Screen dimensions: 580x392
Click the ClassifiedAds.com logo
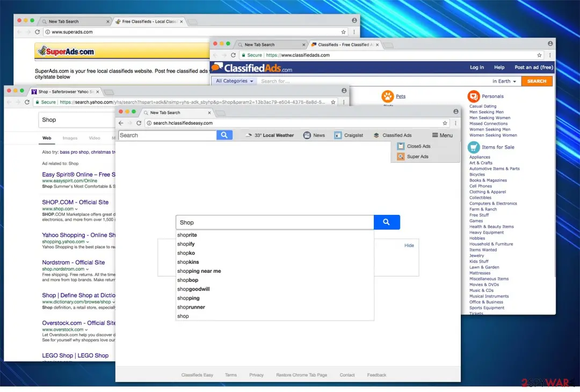252,68
